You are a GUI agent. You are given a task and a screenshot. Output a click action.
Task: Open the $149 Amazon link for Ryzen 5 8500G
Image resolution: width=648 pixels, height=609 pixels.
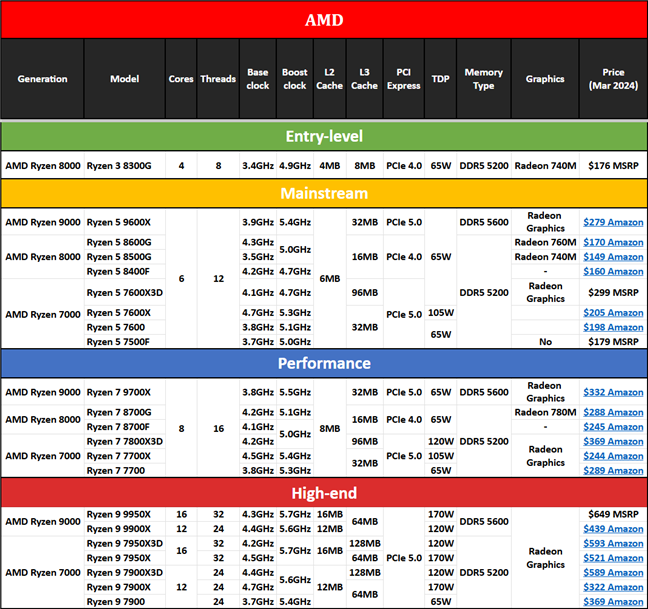pyautogui.click(x=613, y=257)
